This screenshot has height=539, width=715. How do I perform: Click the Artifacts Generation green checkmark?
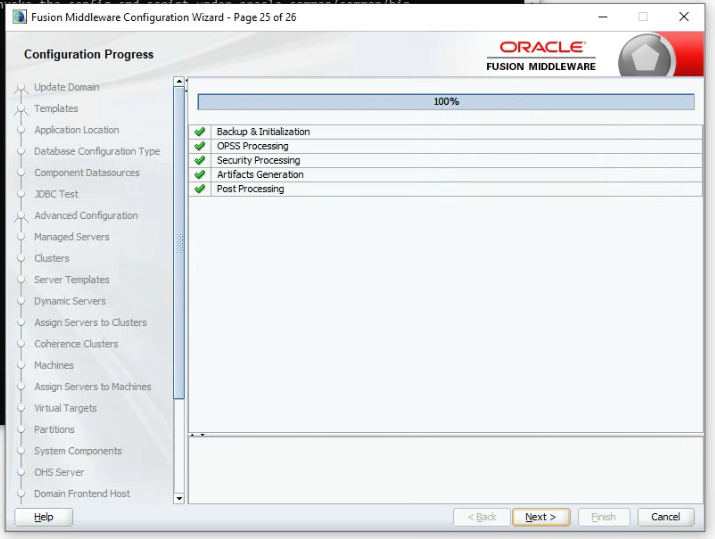pos(200,174)
